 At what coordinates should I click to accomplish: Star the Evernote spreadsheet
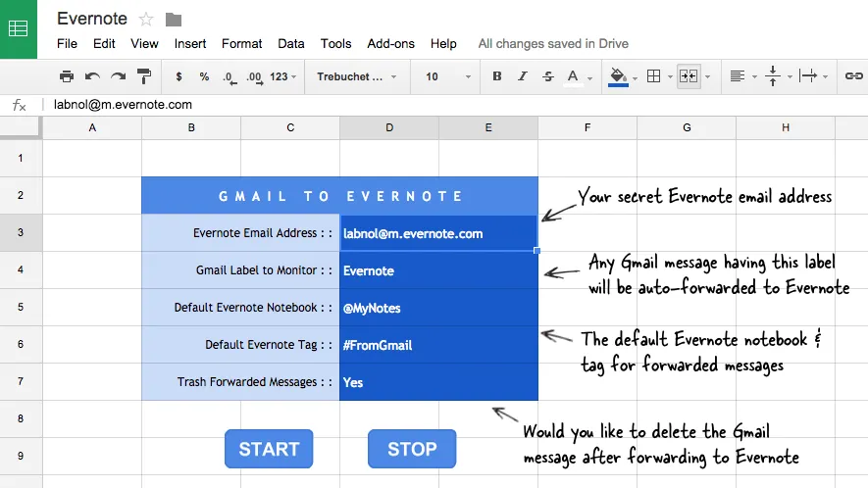(146, 20)
